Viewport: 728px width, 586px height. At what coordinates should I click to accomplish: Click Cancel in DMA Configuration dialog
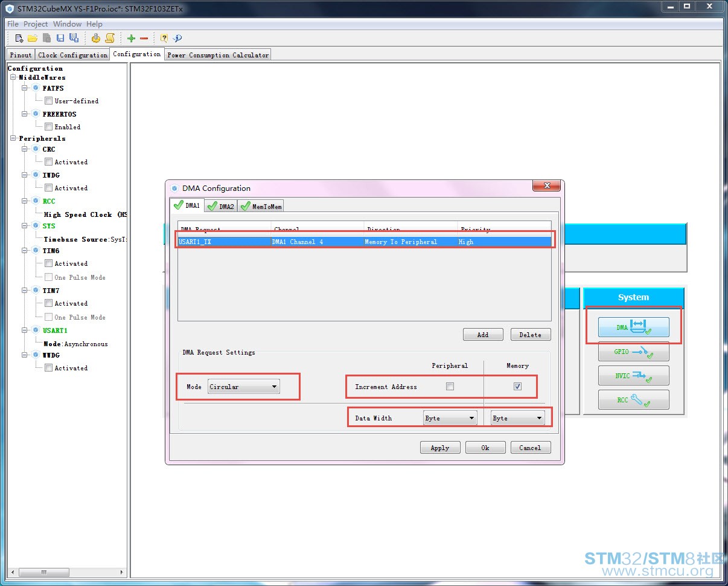(x=531, y=448)
